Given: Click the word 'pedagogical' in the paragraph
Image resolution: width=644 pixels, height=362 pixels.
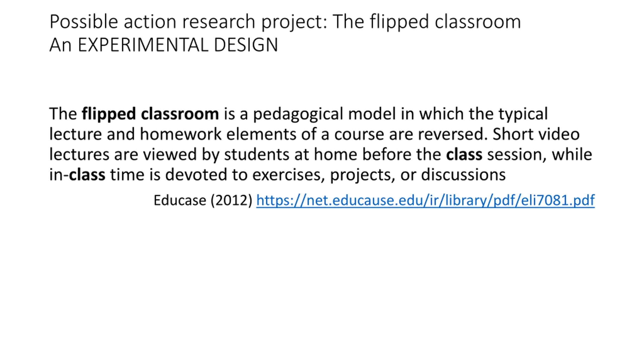Looking at the screenshot, I should point(298,114).
